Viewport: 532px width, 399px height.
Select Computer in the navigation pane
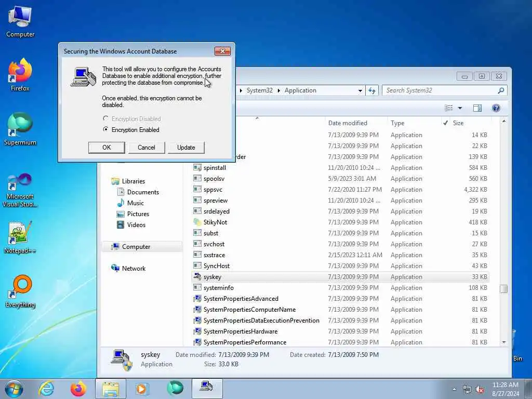point(136,247)
